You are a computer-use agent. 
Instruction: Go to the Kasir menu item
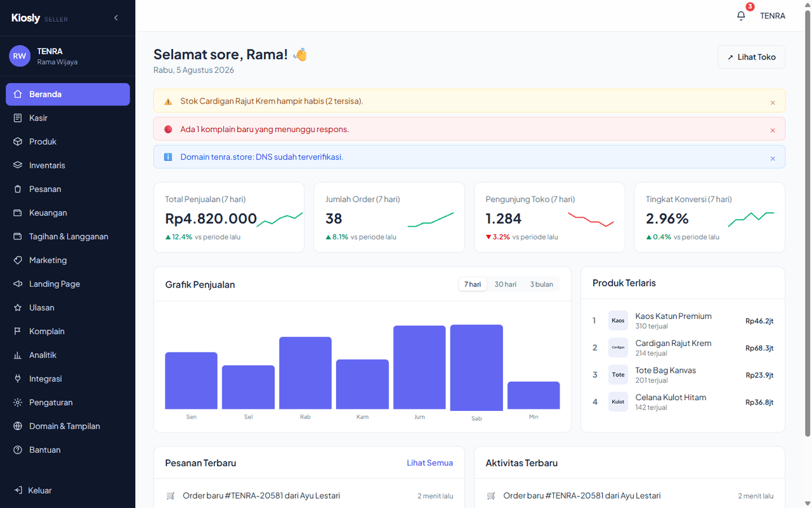[x=68, y=118]
